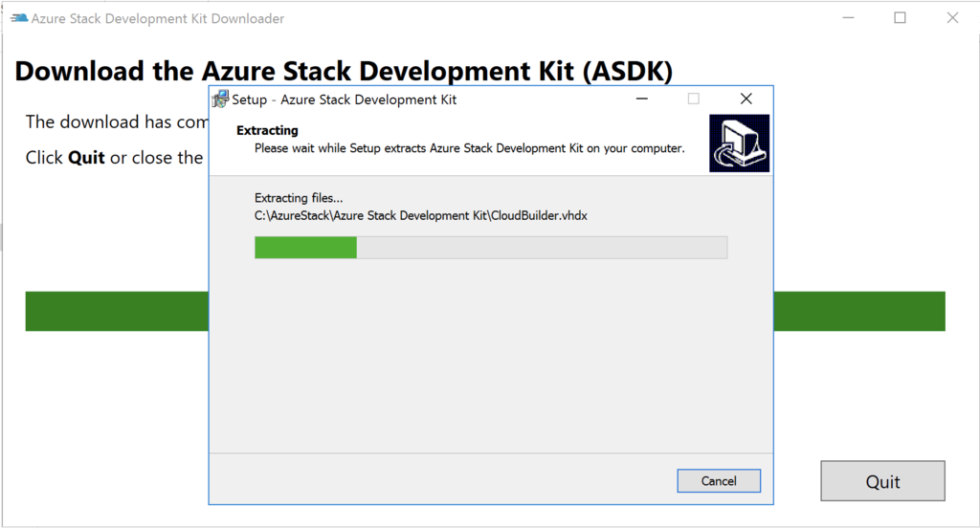Click the "Please wait while Setup extracts" message

tap(469, 149)
